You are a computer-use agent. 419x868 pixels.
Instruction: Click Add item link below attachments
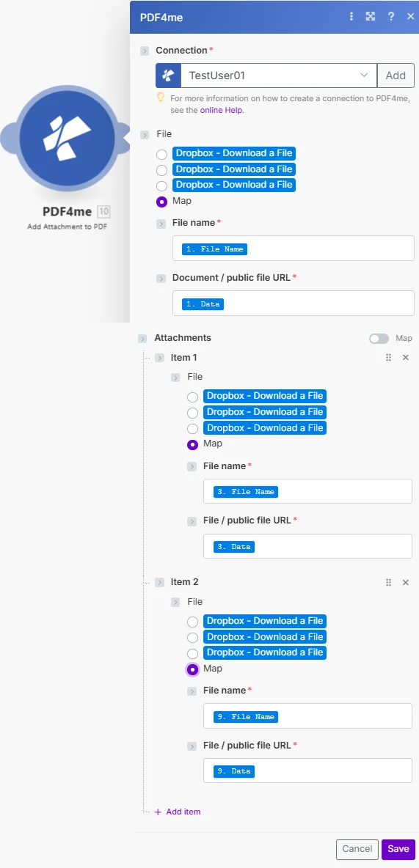pos(178,812)
